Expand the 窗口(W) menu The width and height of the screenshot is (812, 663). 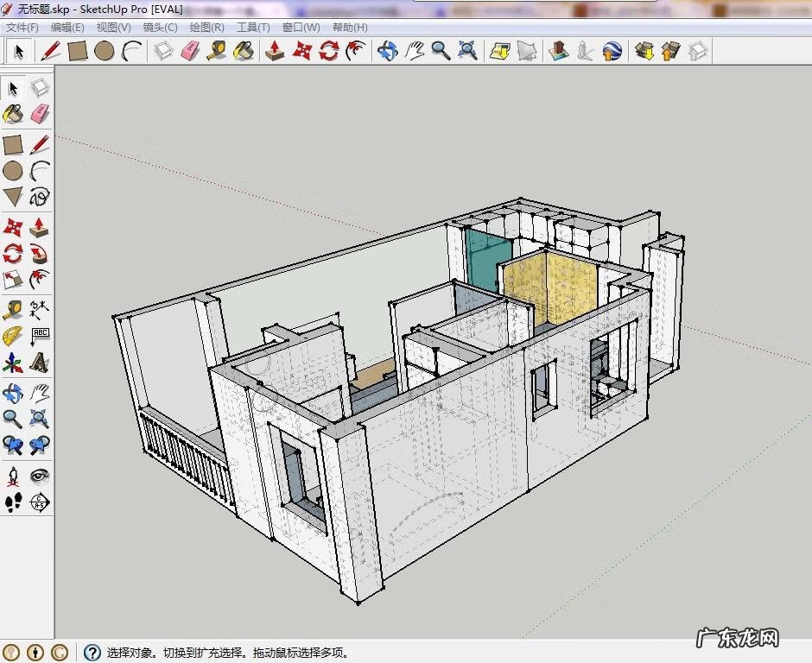(x=301, y=28)
